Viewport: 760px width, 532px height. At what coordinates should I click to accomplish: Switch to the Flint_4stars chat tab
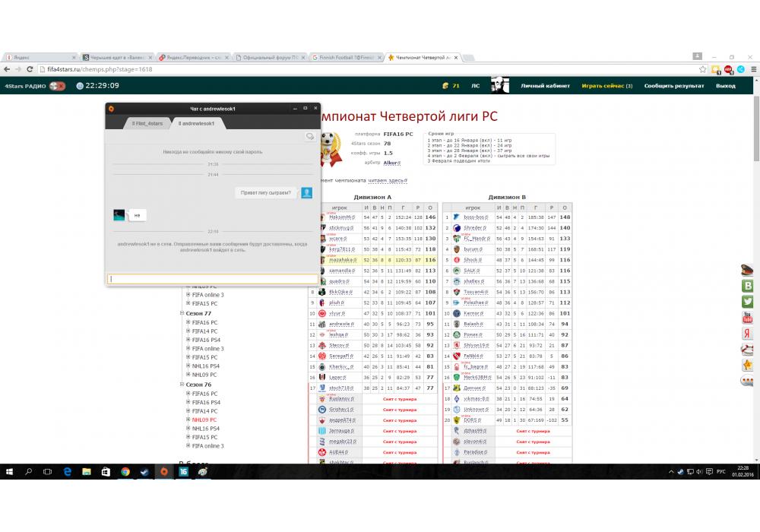tap(147, 123)
